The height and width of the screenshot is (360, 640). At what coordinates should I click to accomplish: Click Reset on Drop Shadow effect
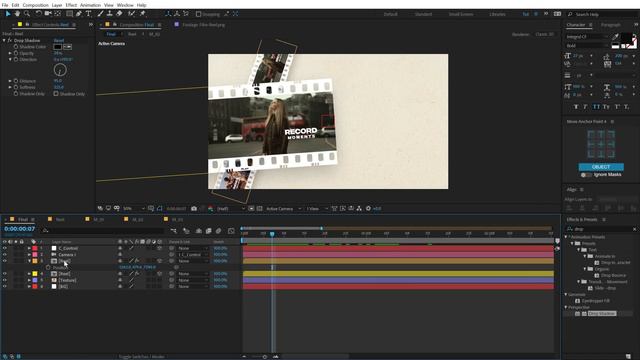tap(59, 40)
